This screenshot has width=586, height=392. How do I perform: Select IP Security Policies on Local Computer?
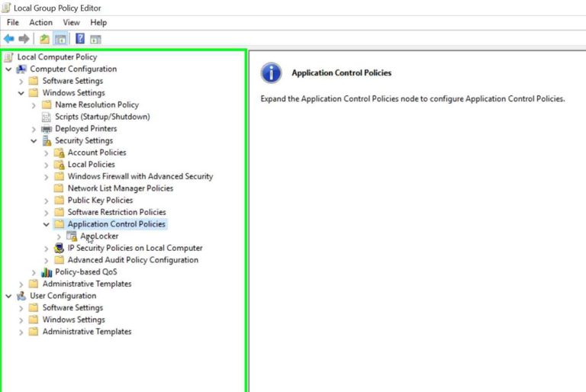[134, 248]
